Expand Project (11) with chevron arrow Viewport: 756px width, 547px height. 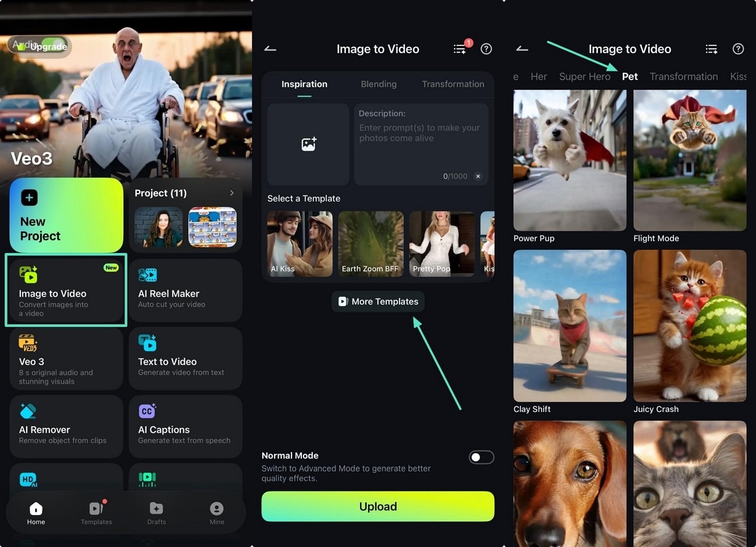pyautogui.click(x=231, y=193)
